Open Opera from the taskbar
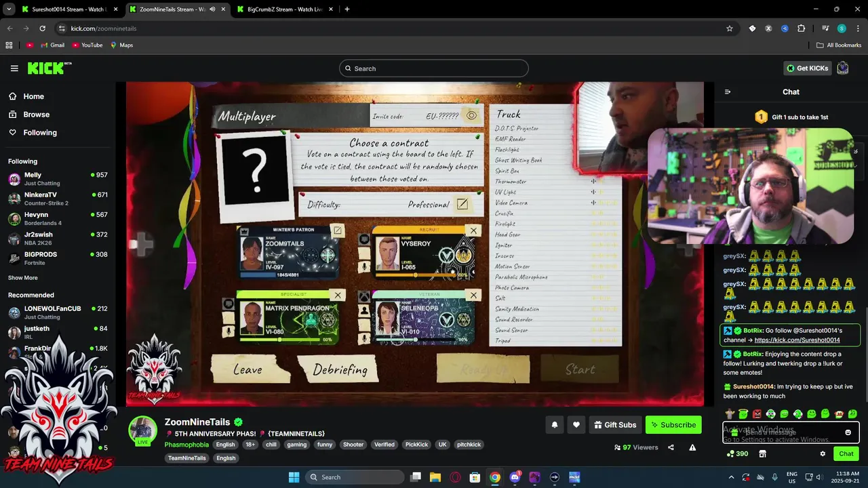 [455, 477]
